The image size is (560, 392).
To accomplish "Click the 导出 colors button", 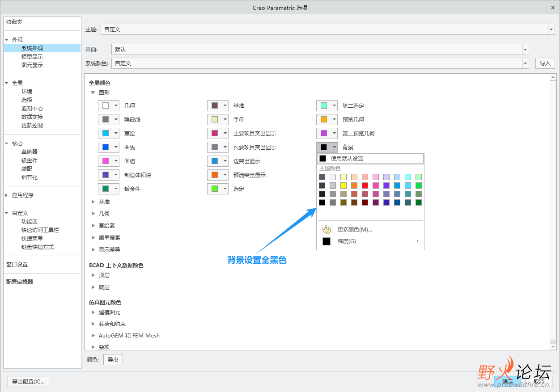I will [113, 360].
